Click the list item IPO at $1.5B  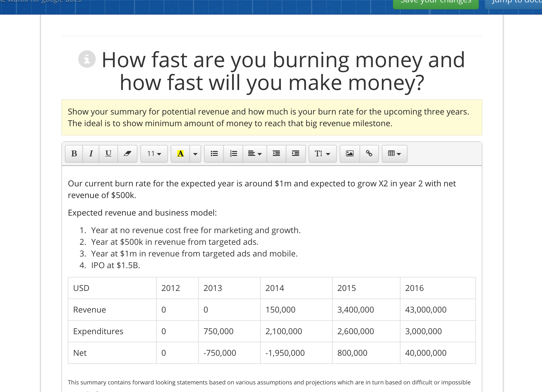115,265
